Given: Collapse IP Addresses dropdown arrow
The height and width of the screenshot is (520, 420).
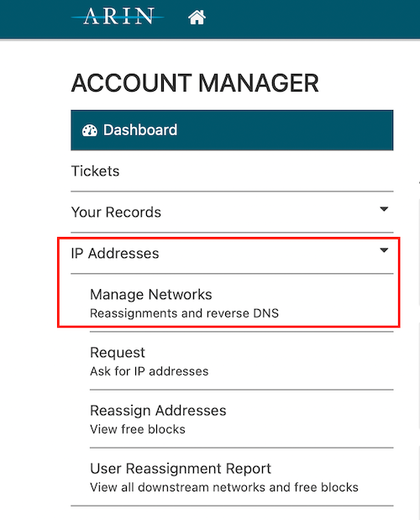Looking at the screenshot, I should [x=384, y=250].
